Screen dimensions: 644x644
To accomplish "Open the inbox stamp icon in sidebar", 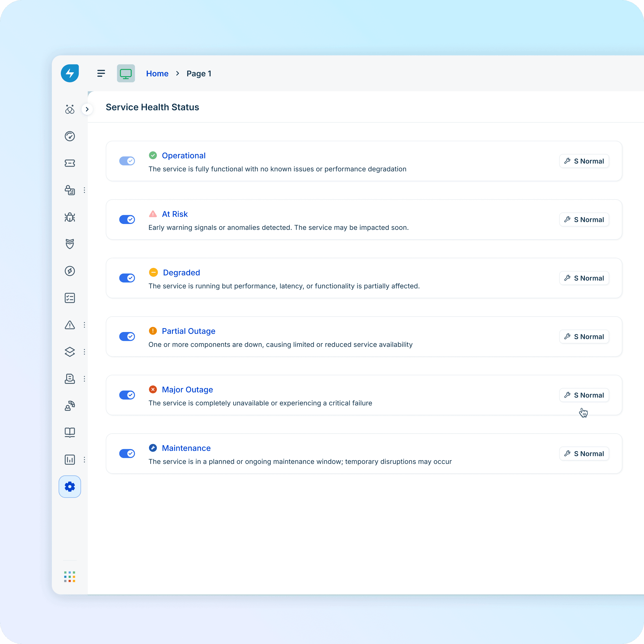I will (x=70, y=379).
